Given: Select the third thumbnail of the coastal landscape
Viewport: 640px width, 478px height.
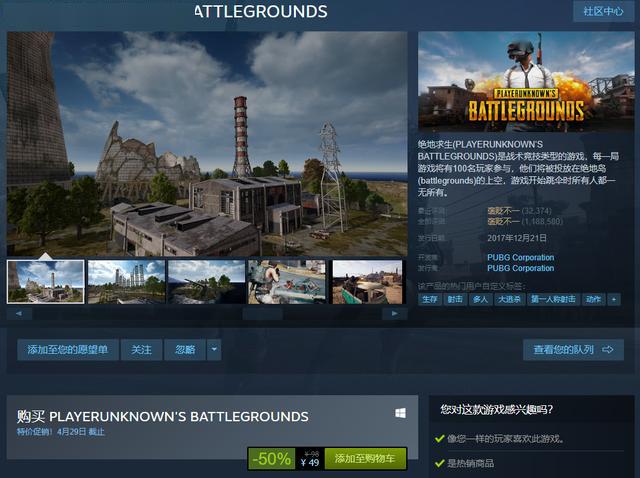Looking at the screenshot, I should point(207,282).
